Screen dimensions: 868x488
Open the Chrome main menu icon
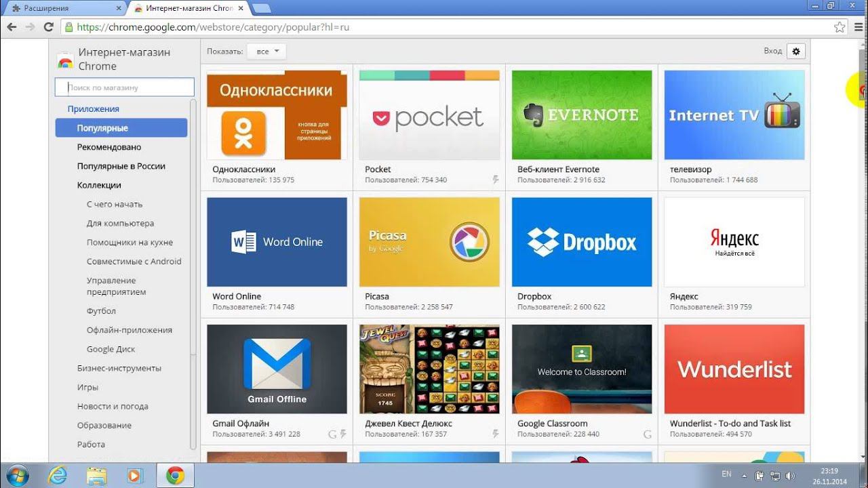point(857,27)
